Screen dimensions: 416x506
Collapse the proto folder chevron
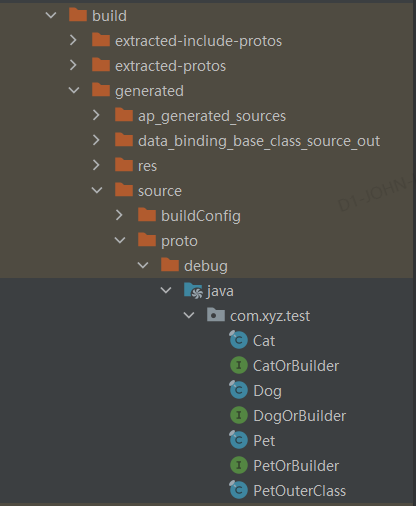pyautogui.click(x=120, y=240)
